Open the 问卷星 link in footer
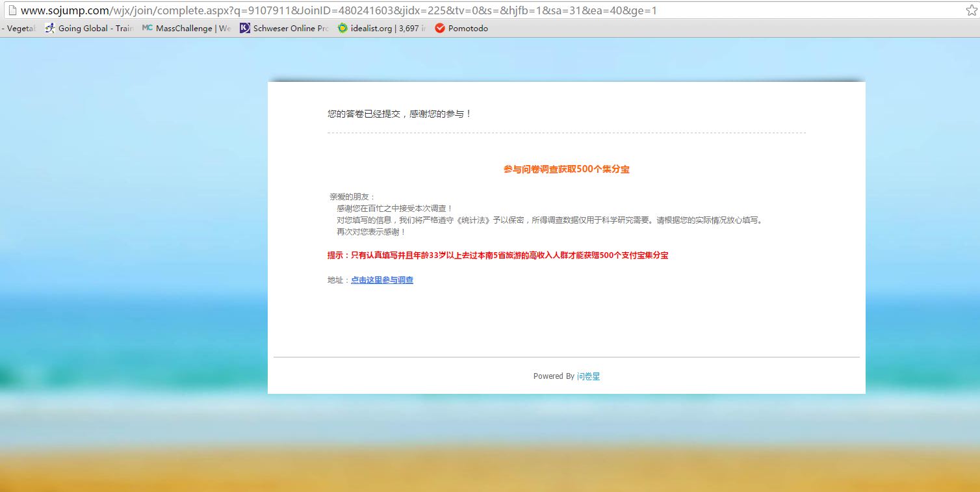 coord(588,376)
